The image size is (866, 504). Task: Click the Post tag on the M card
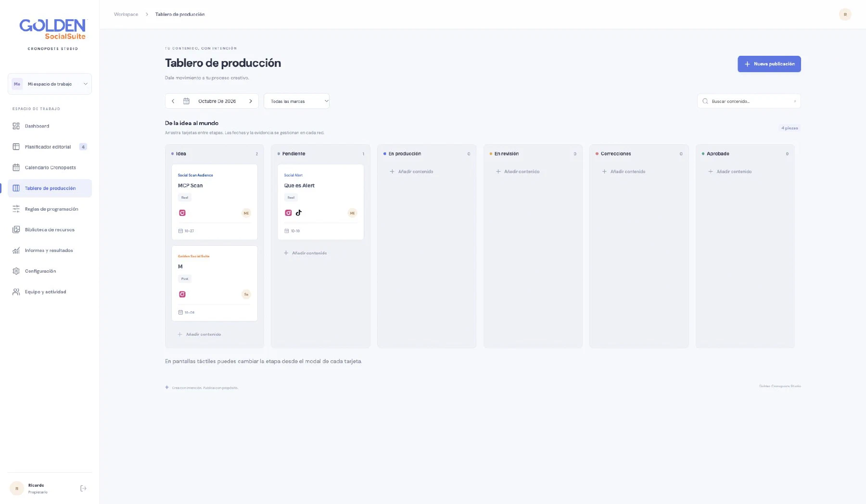[x=185, y=279]
